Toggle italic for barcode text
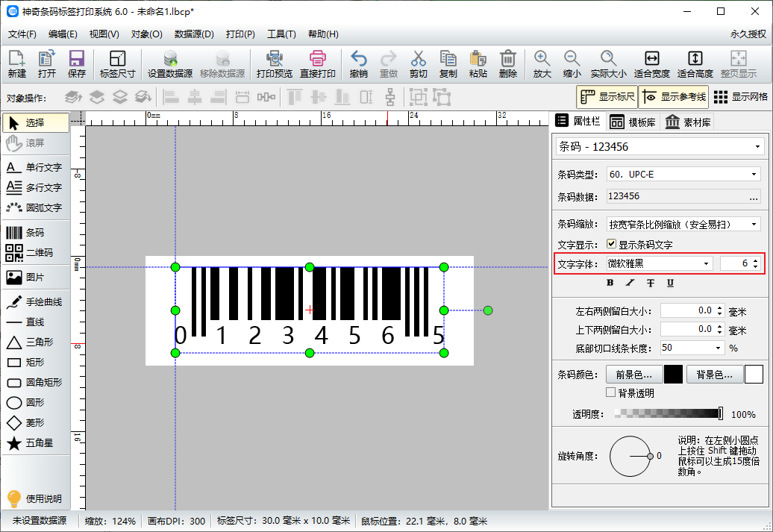The image size is (773, 532). pos(630,283)
